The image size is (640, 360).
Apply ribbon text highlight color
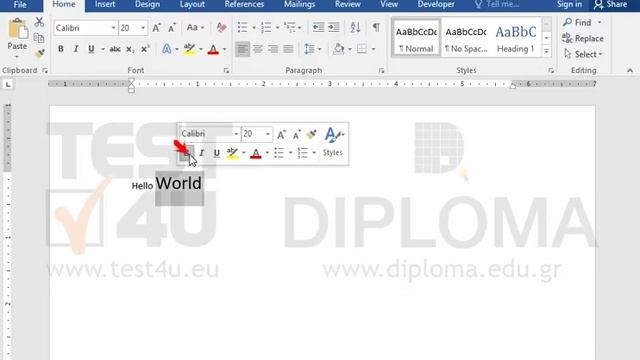[x=189, y=49]
